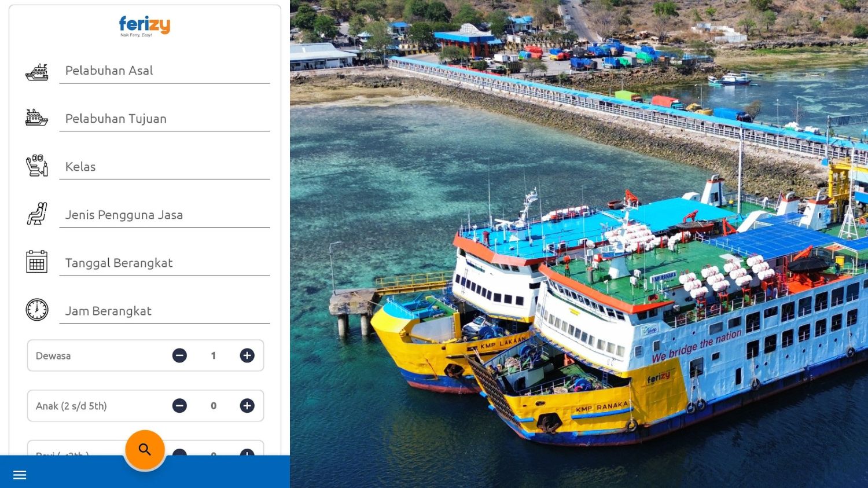This screenshot has width=868, height=488.
Task: Open the Pelabuhan Asal port selector
Action: point(164,71)
